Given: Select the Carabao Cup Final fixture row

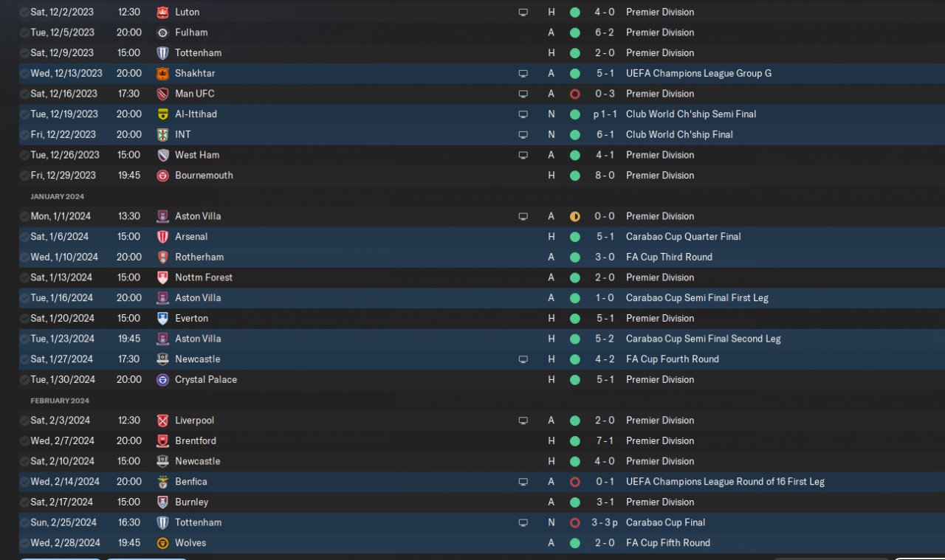Looking at the screenshot, I should coord(472,522).
